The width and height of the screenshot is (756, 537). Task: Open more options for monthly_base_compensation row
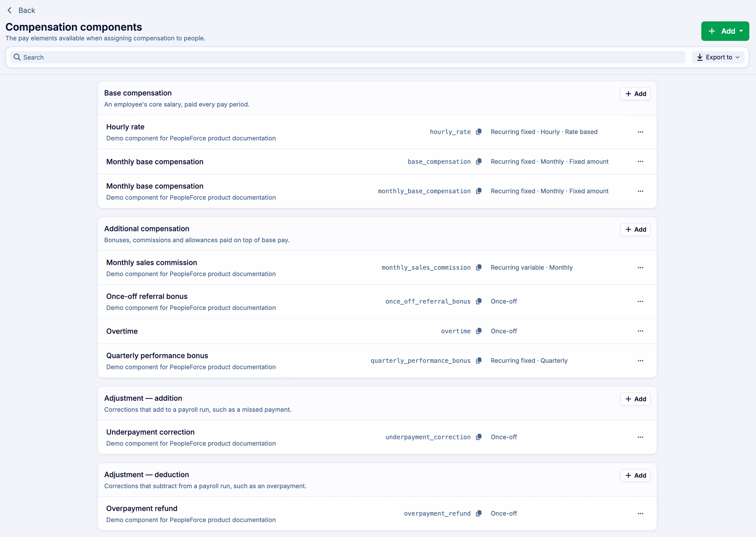pos(640,191)
